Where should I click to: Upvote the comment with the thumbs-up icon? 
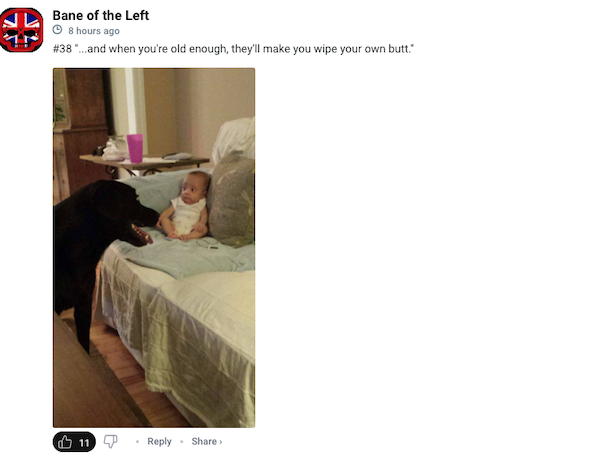pos(65,442)
